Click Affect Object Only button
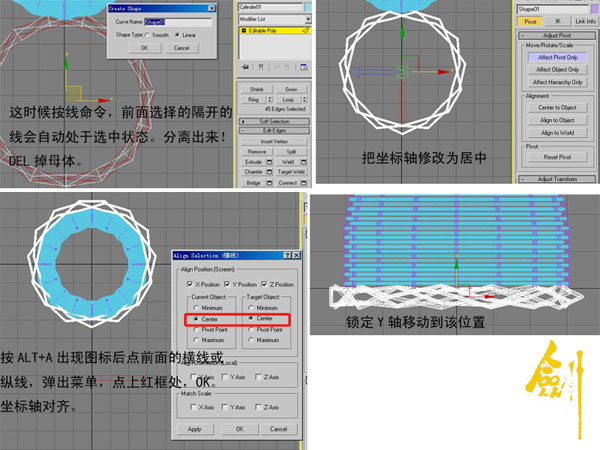 (558, 70)
